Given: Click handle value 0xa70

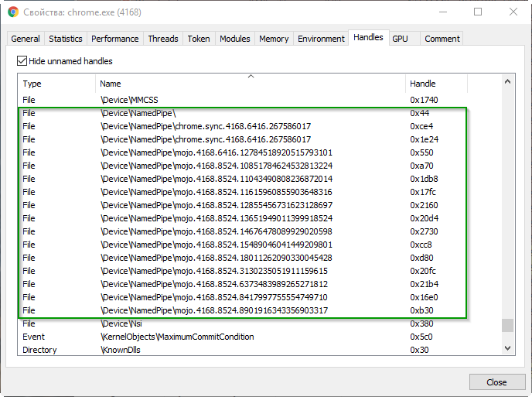Looking at the screenshot, I should click(421, 166).
